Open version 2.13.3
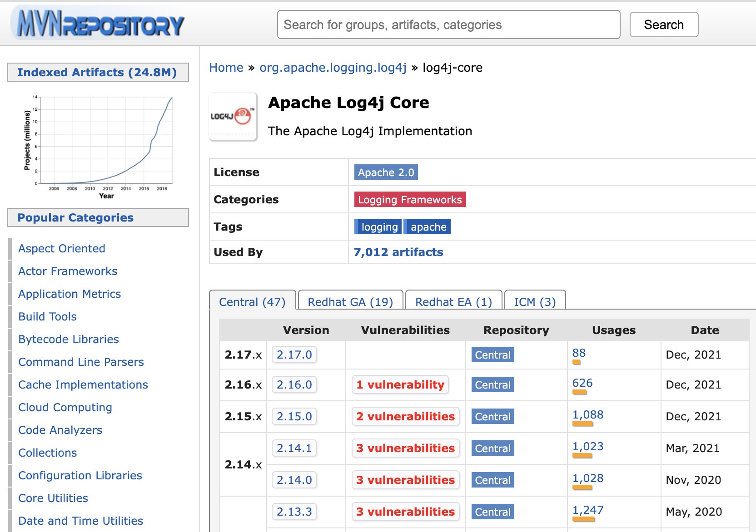756x532 pixels. 294,512
